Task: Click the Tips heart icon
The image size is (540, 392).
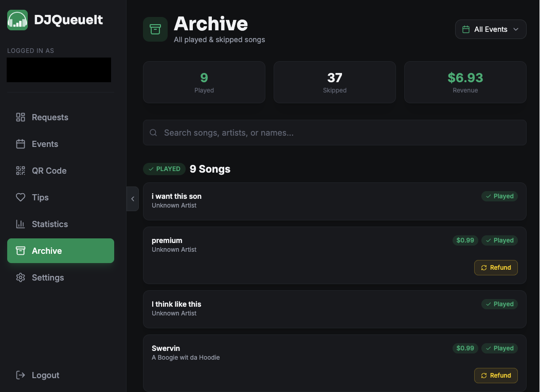Action: pyautogui.click(x=21, y=197)
